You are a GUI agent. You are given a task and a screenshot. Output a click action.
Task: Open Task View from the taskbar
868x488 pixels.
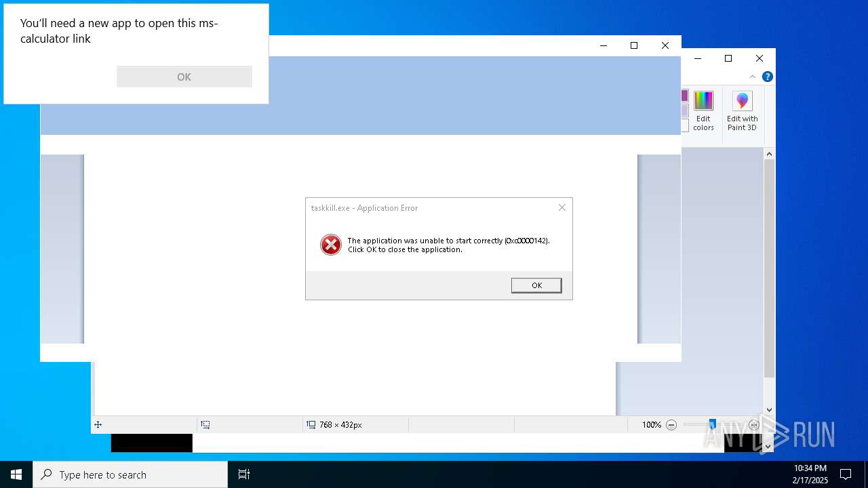[x=244, y=474]
